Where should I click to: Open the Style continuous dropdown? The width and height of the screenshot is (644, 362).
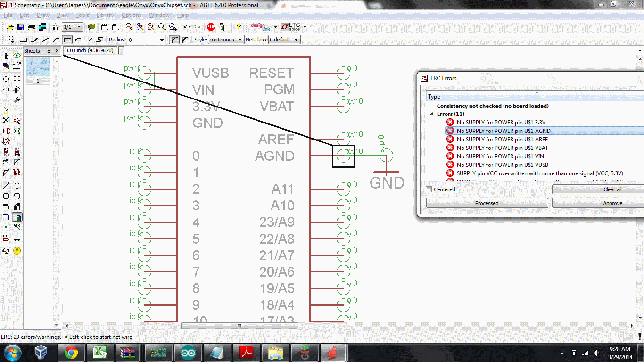[x=226, y=40]
